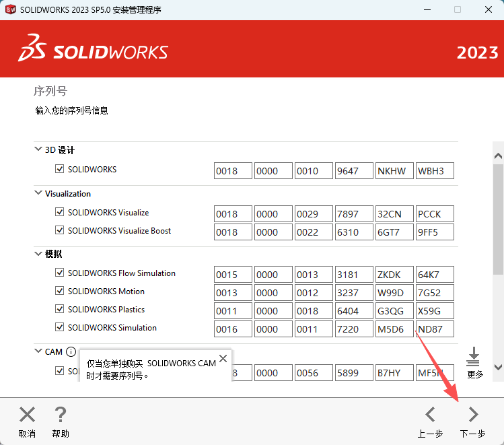Click CAM serial field 0056
The image size is (504, 445).
[314, 373]
